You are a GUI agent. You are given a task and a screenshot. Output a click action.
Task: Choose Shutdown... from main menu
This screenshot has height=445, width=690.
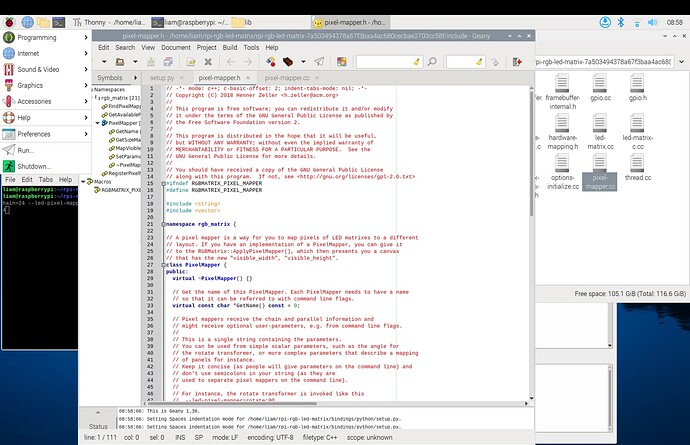46,166
